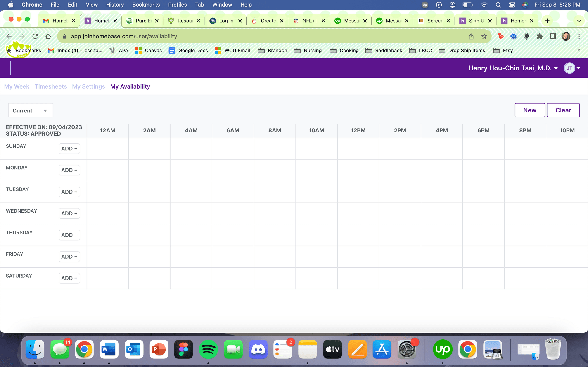The height and width of the screenshot is (367, 588).
Task: Click the New availability button
Action: coord(529,110)
